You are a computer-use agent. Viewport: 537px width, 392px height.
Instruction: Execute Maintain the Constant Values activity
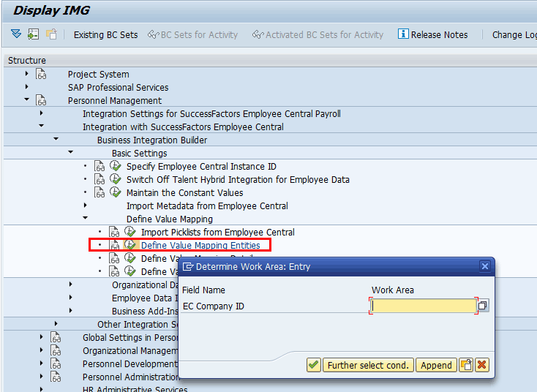(x=116, y=192)
